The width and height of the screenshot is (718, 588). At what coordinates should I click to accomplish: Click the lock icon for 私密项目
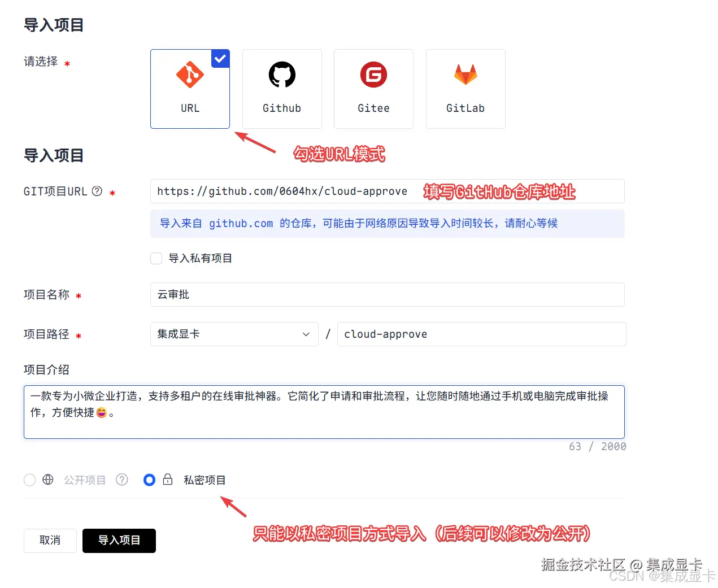168,480
